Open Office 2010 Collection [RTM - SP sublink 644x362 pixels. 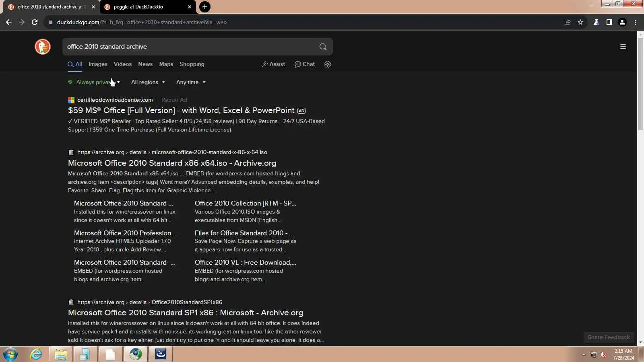[246, 204]
